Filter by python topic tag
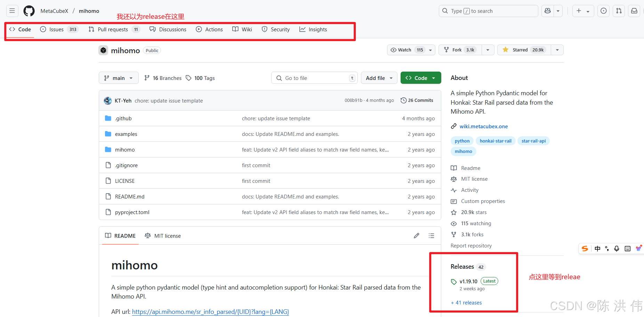644x317 pixels. point(462,141)
